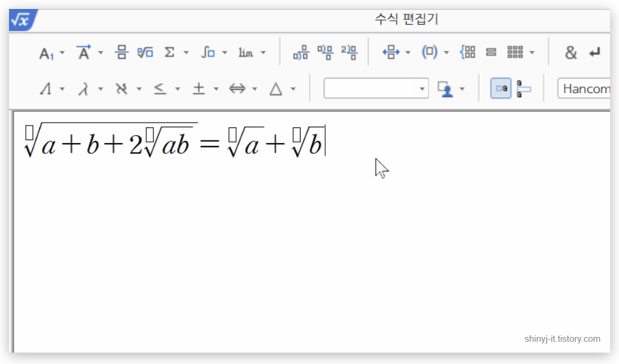The height and width of the screenshot is (364, 619).
Task: Toggle the display-style equation mode button
Action: [x=523, y=89]
